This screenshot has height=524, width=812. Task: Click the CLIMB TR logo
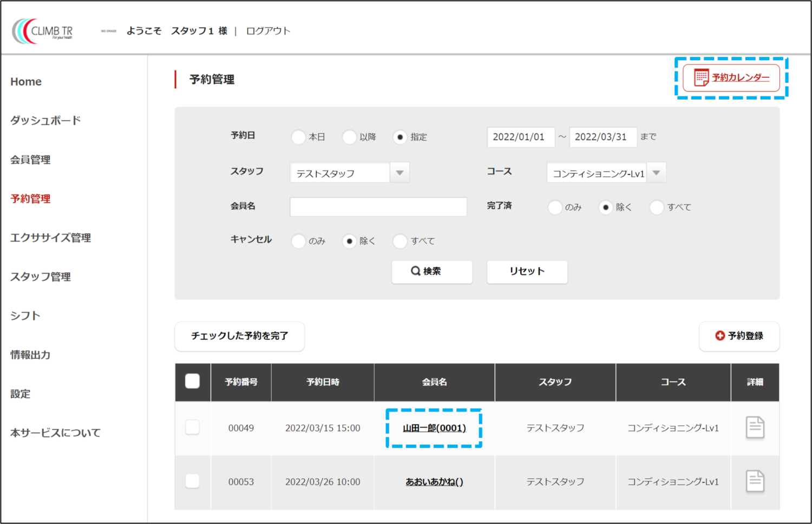(43, 31)
